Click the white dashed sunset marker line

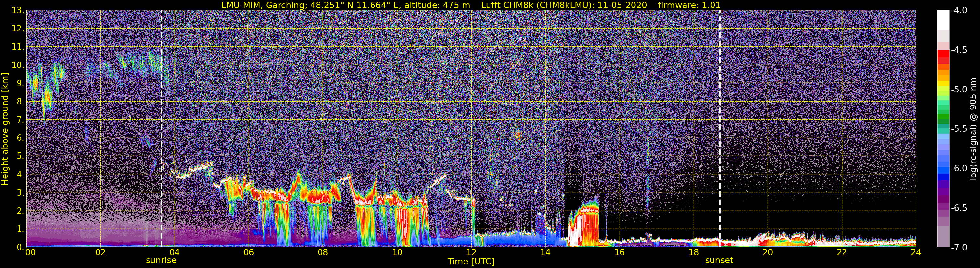click(719, 128)
